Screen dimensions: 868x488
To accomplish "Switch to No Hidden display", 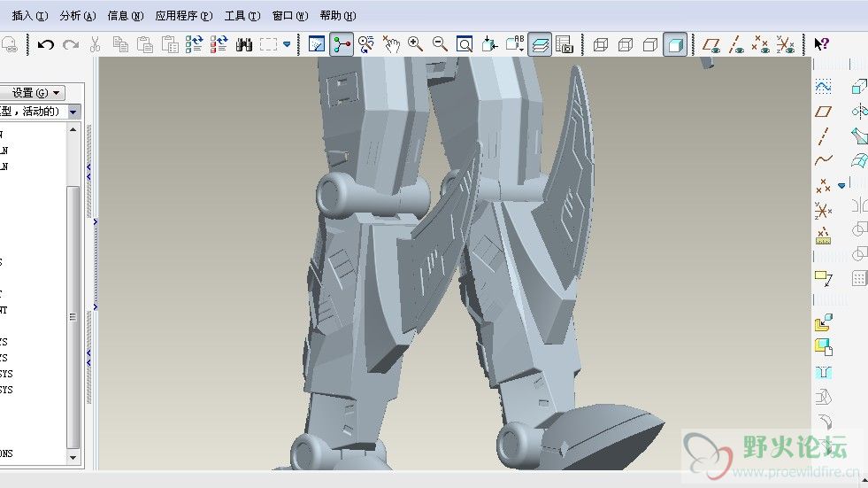I will (x=650, y=44).
